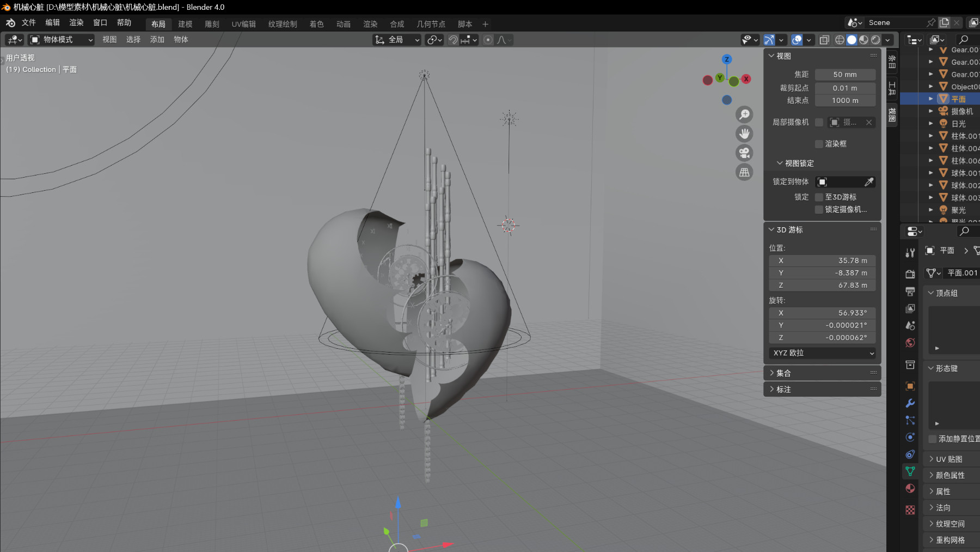
Task: Open the 物体模式 mode dropdown
Action: click(x=62, y=40)
